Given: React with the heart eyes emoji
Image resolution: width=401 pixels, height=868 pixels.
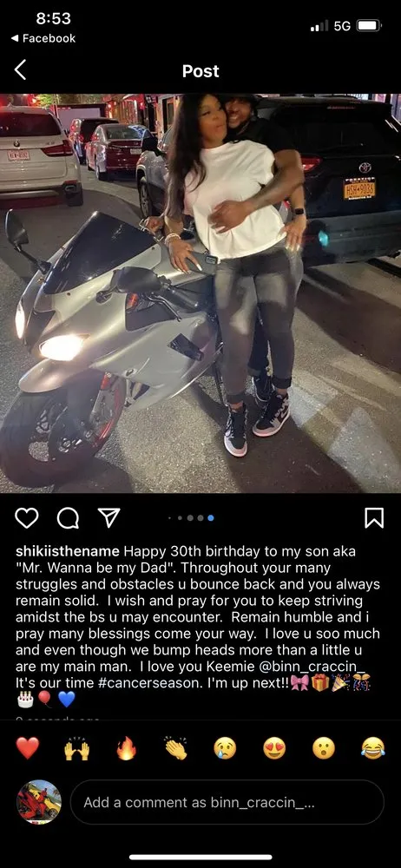Looking at the screenshot, I should pyautogui.click(x=274, y=748).
